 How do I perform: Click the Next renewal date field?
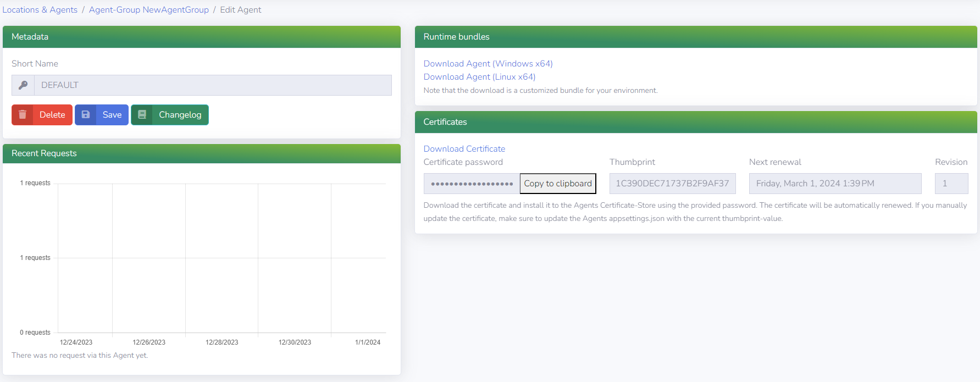(x=834, y=184)
